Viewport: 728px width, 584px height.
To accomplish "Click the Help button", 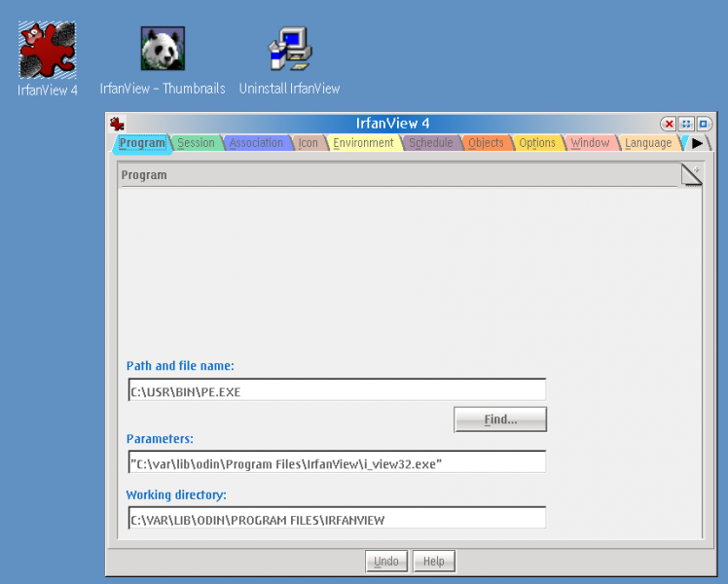I will click(434, 562).
